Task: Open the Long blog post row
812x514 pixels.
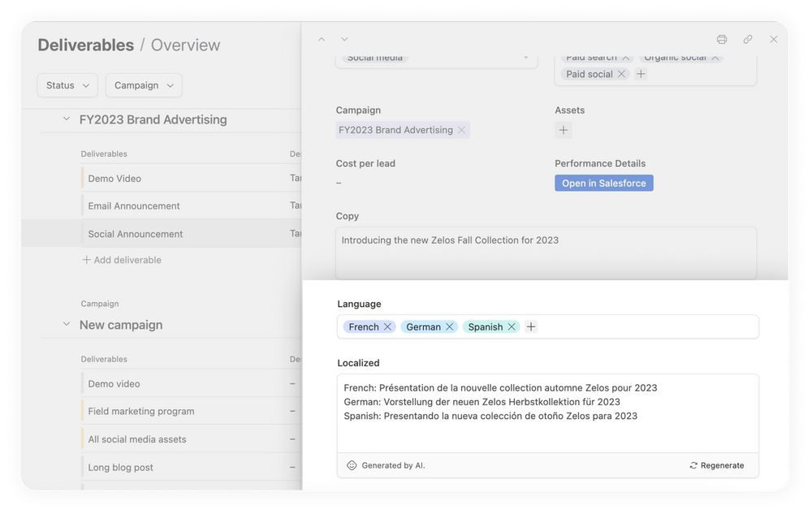Action: click(x=191, y=467)
